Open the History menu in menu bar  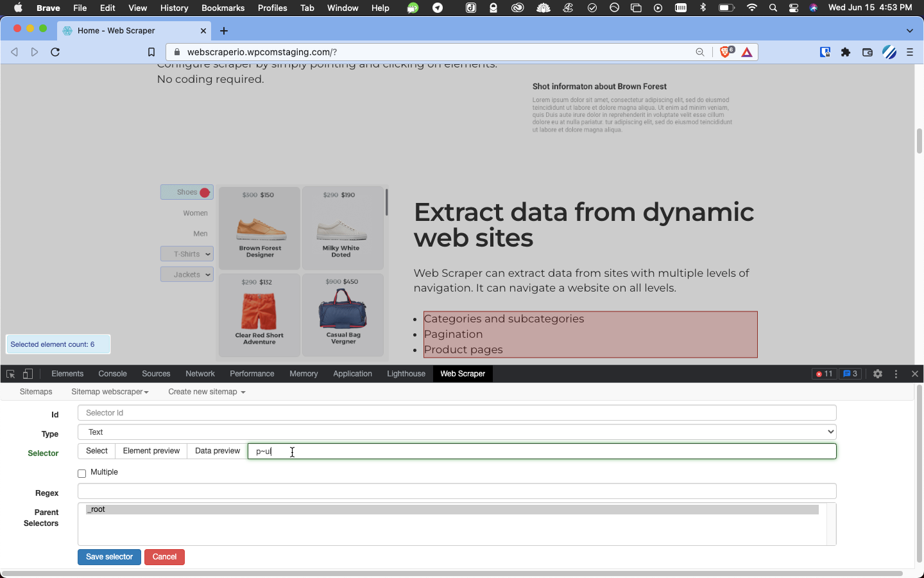pos(174,8)
